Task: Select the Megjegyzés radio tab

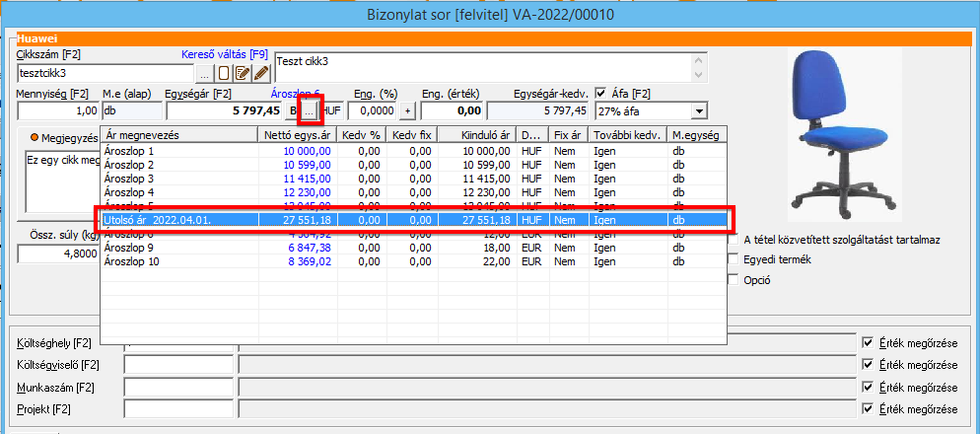Action: (35, 136)
